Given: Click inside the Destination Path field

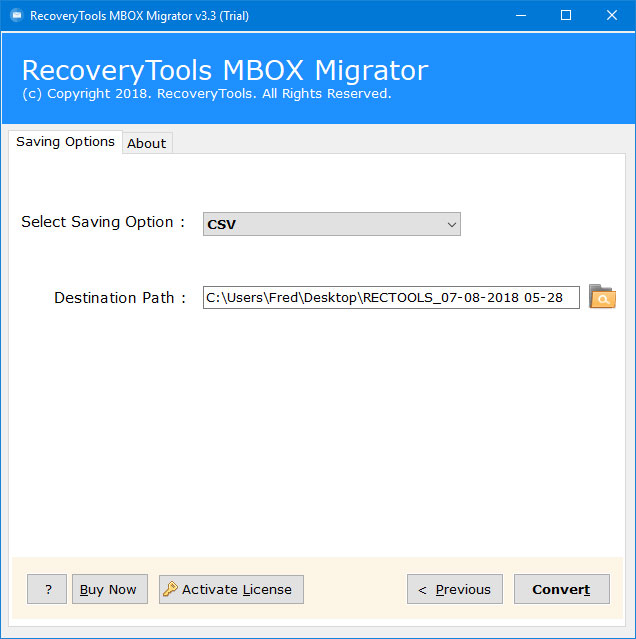Looking at the screenshot, I should pos(391,297).
